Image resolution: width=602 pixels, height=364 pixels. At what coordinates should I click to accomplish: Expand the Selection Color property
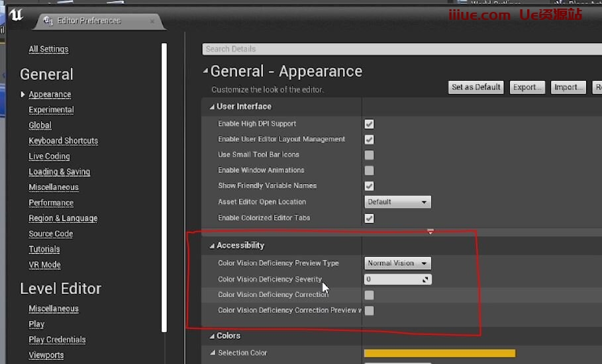(x=213, y=353)
